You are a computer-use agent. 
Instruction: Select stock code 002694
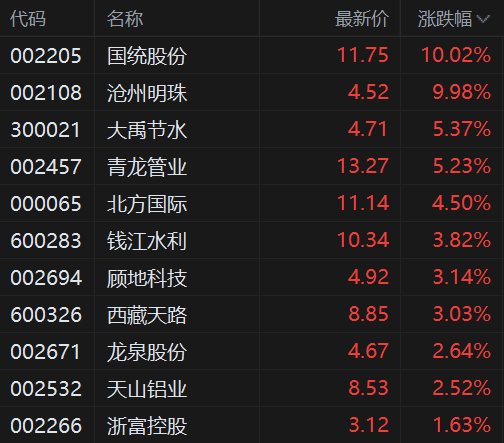[46, 278]
